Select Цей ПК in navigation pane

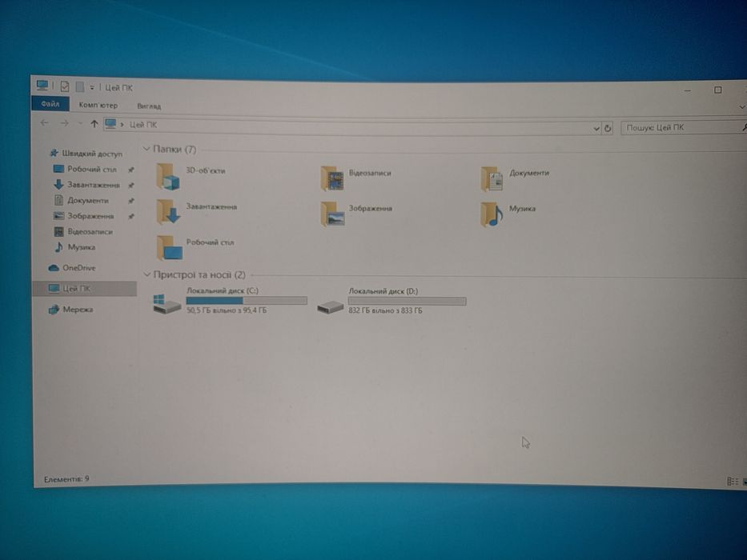pyautogui.click(x=84, y=288)
